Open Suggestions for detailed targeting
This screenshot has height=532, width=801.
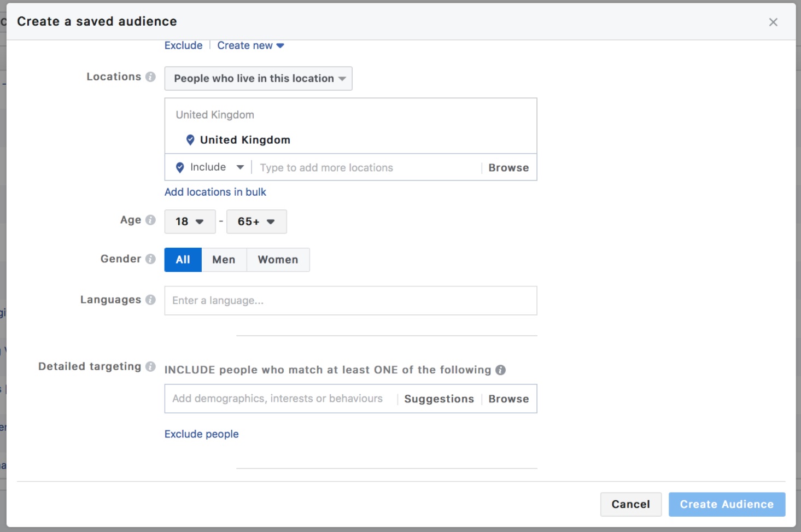[x=438, y=399]
